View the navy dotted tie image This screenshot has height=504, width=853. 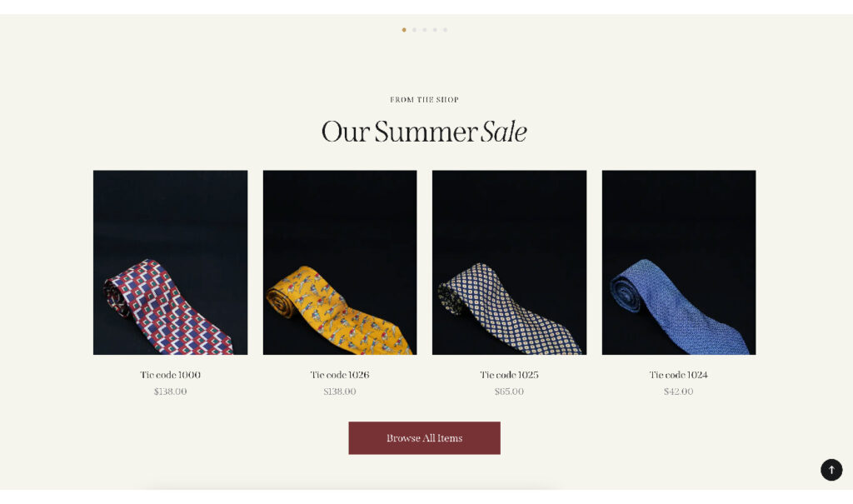pos(509,262)
